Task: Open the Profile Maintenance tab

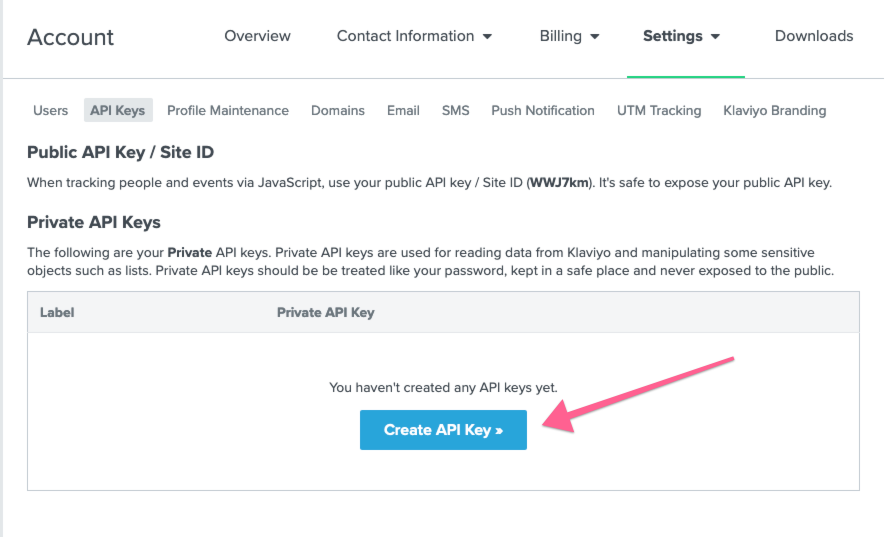Action: 228,110
